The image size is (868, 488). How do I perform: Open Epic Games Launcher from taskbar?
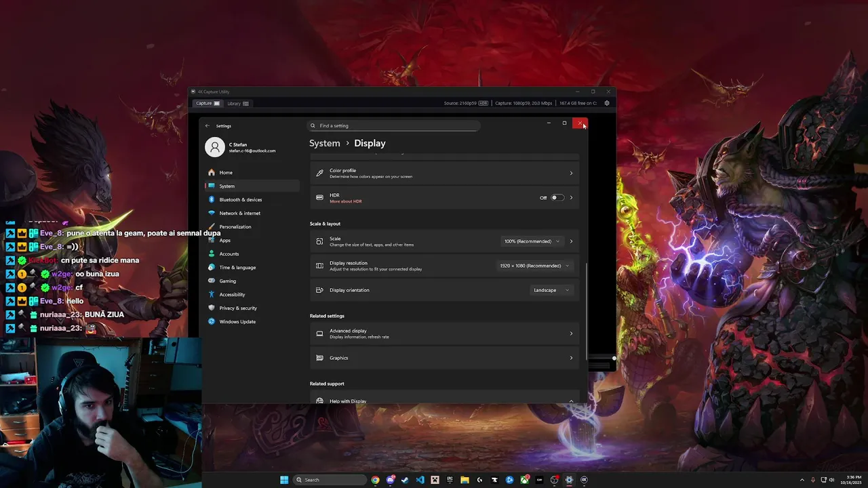pos(450,480)
